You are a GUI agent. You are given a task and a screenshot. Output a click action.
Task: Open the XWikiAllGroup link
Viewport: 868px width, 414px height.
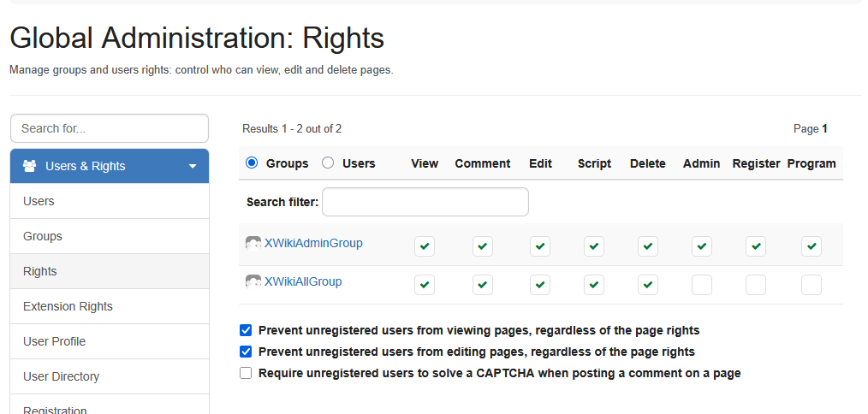point(303,281)
